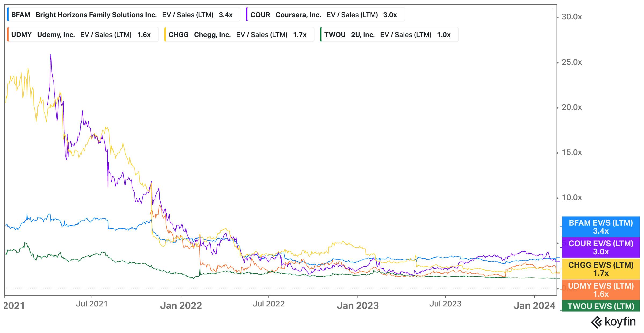Click the UDMY Udemy legend entry

coord(82,35)
